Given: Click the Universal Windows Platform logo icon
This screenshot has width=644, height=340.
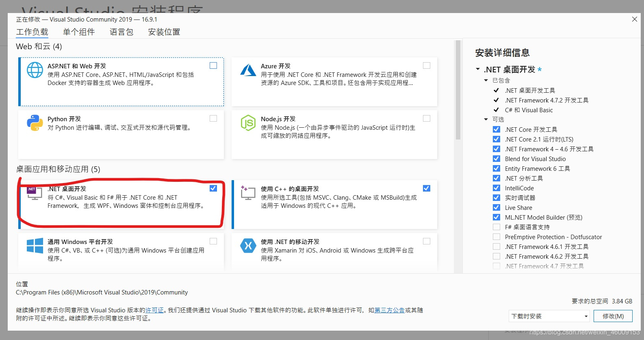Looking at the screenshot, I should click(35, 246).
